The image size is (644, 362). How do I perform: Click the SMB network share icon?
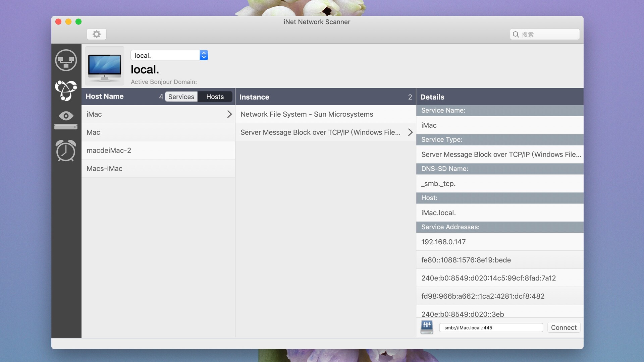[427, 327]
